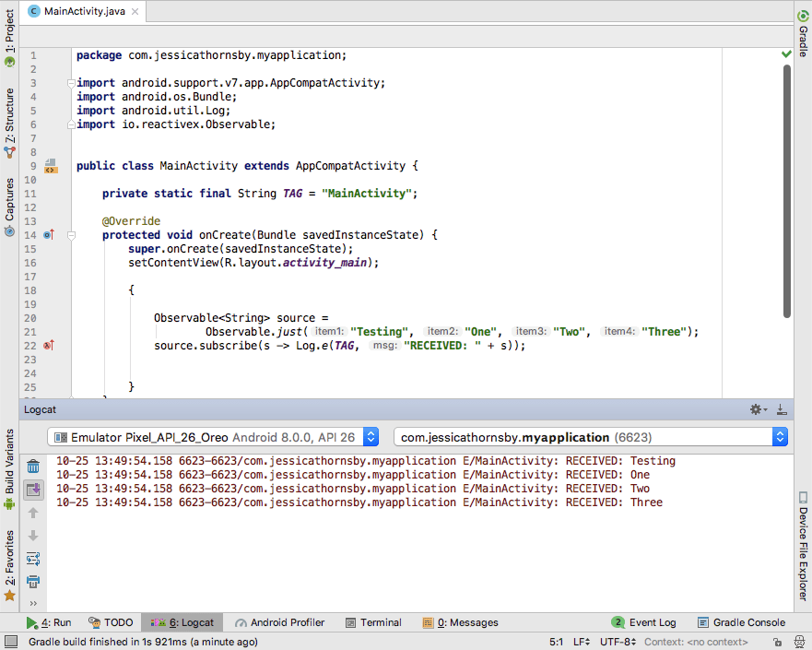The width and height of the screenshot is (812, 650).
Task: Open the Messages tool window
Action: [x=460, y=622]
